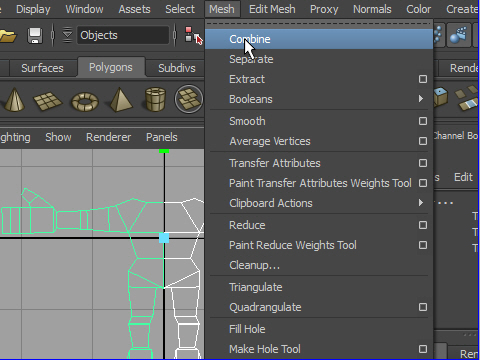480x360 pixels.
Task: Tear off the Mesh menu dashed line
Action: coord(319,24)
